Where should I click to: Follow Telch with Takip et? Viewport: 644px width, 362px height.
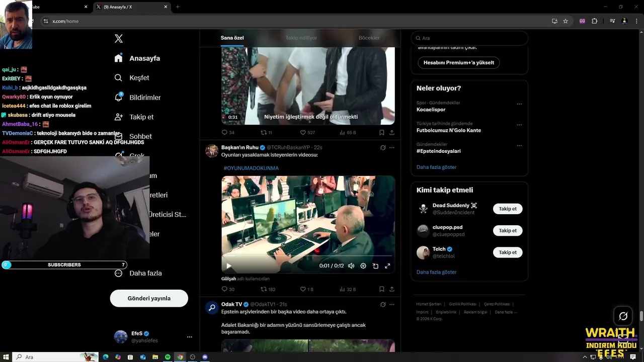tap(508, 252)
